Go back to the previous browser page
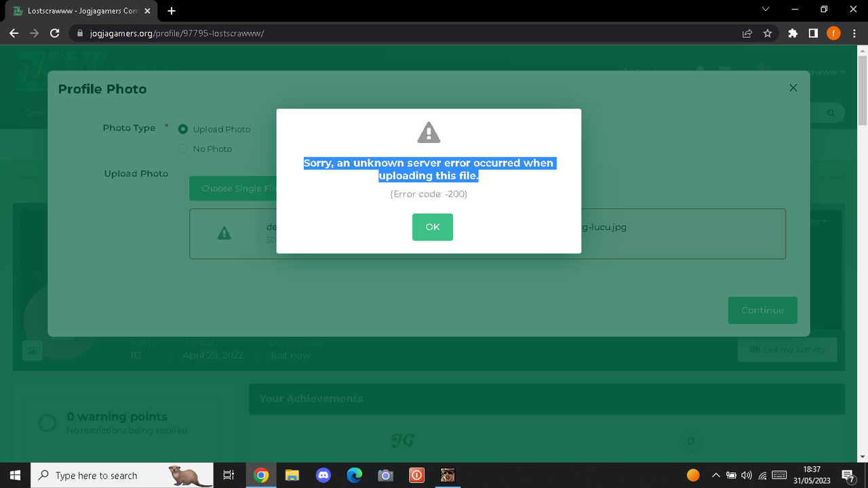This screenshot has height=488, width=868. pos(14,33)
